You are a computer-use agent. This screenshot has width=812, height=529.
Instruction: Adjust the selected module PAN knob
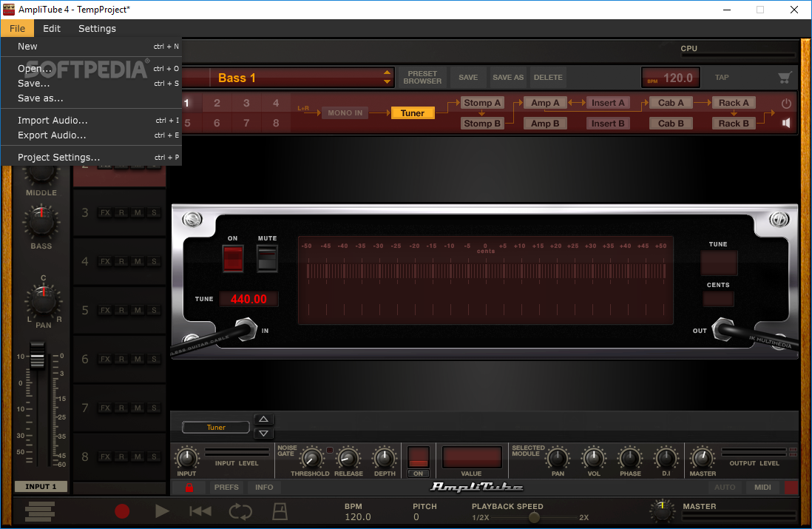[558, 458]
